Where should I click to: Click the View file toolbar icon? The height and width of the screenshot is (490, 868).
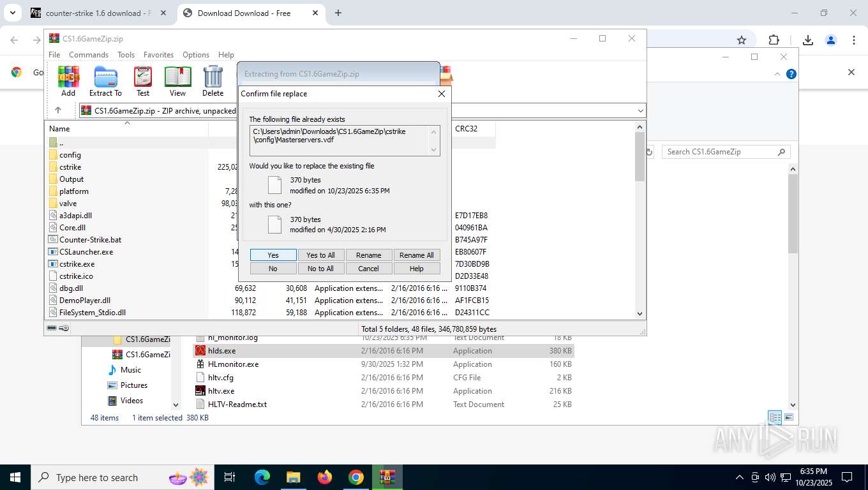pos(177,81)
